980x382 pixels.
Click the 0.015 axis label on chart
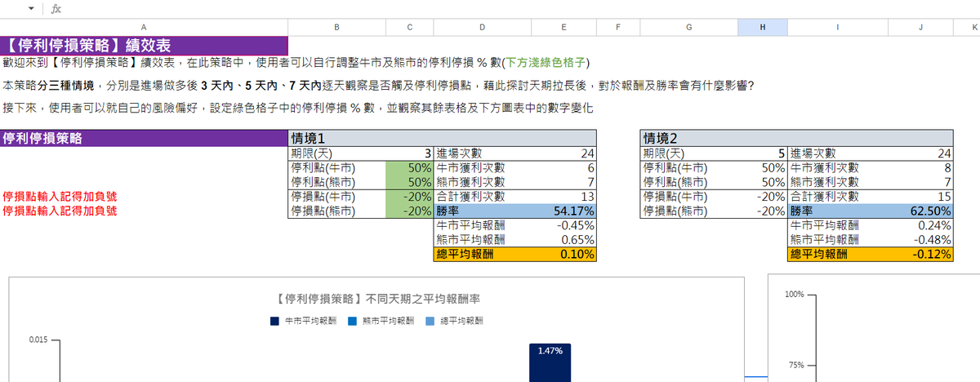click(38, 340)
